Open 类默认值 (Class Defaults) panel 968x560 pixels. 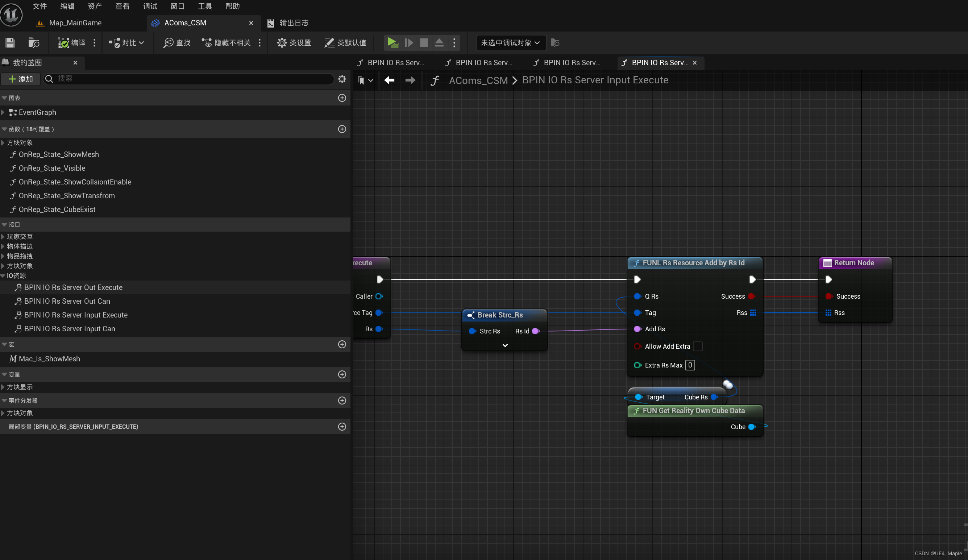point(345,43)
